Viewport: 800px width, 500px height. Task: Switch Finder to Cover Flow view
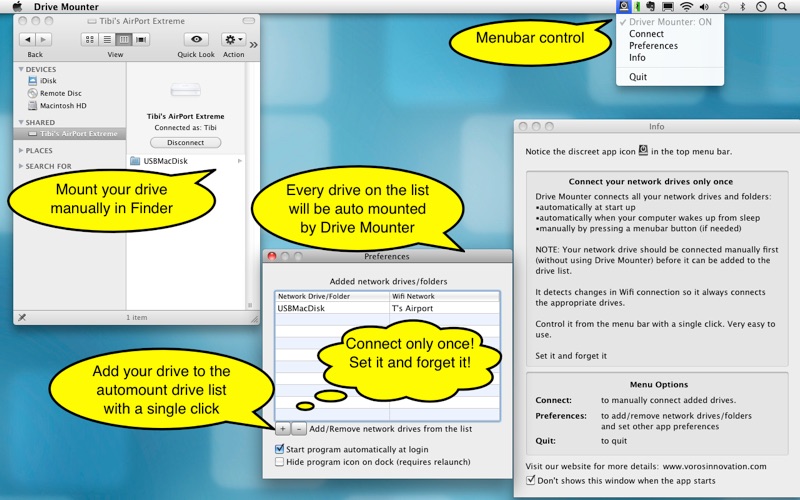[142, 39]
